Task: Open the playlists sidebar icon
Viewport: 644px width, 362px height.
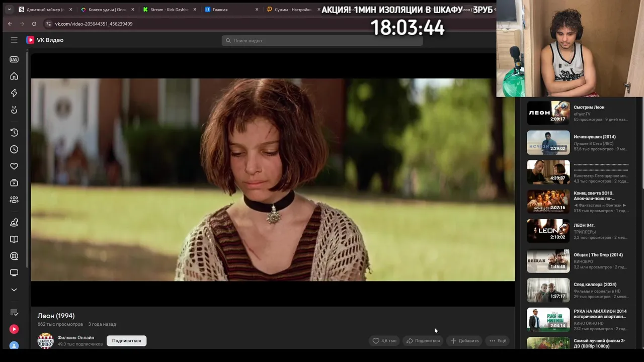Action: coord(14,183)
